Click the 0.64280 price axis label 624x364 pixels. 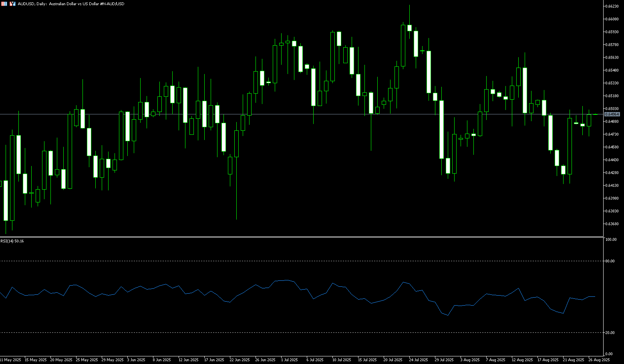click(x=612, y=173)
